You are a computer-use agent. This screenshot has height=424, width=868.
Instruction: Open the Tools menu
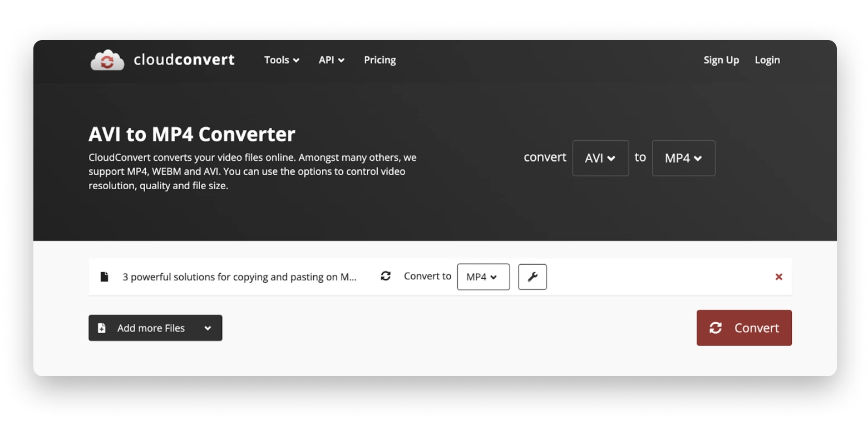pyautogui.click(x=282, y=60)
